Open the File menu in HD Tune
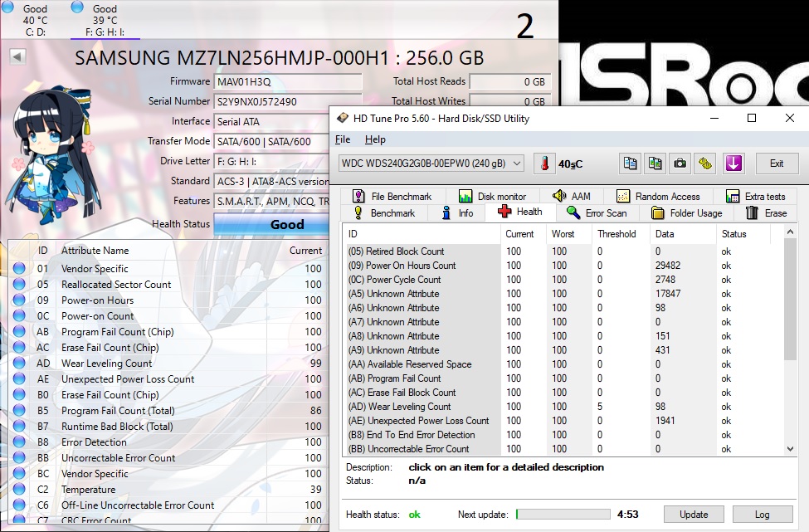This screenshot has height=532, width=809. 343,139
